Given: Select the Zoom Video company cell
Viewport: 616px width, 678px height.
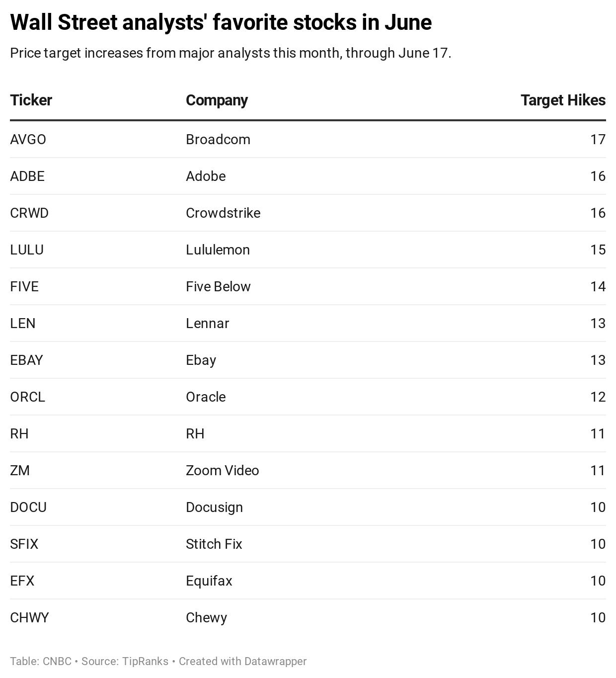Looking at the screenshot, I should [222, 471].
